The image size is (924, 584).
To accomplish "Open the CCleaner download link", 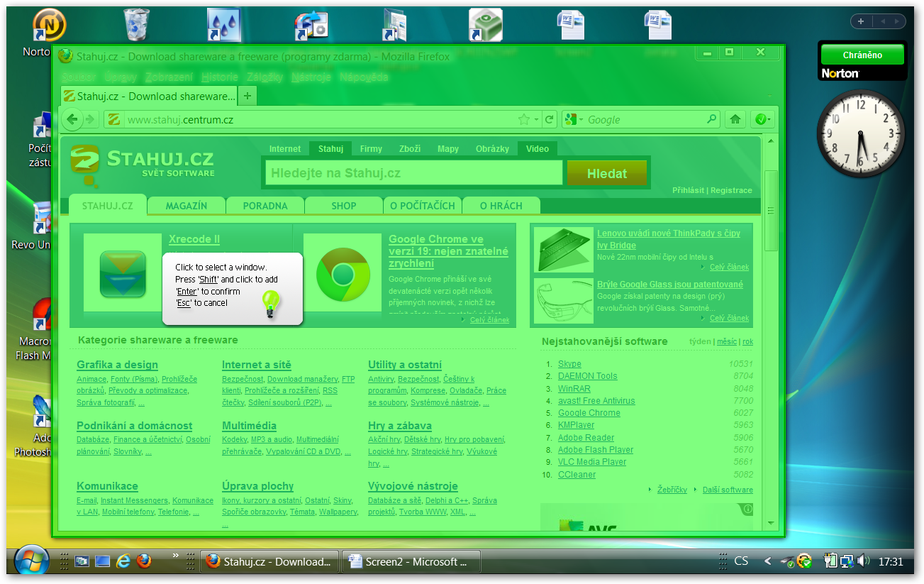I will 577,475.
